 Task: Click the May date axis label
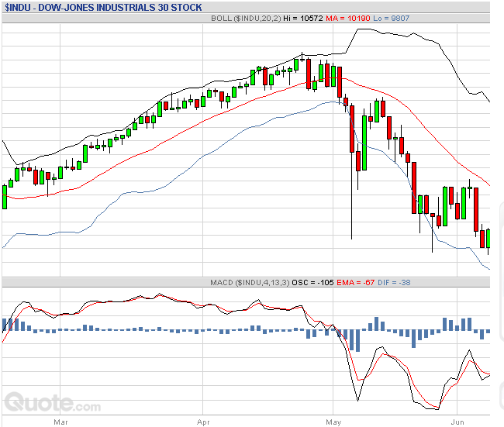pyautogui.click(x=333, y=422)
